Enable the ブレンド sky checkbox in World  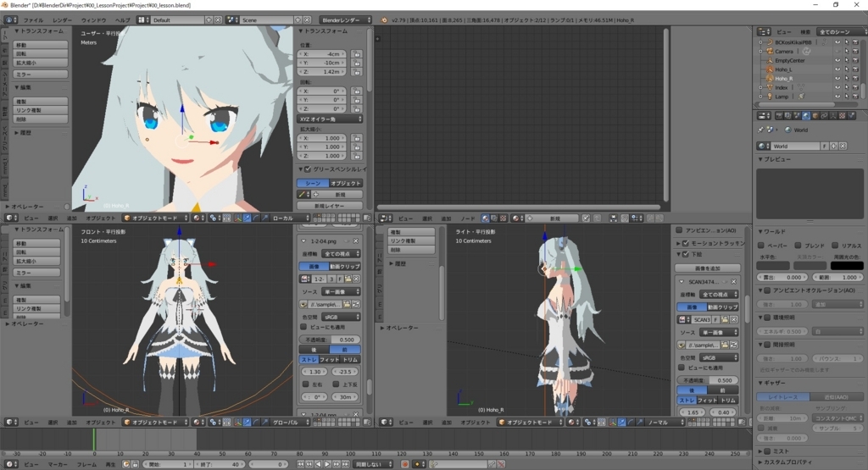tap(798, 245)
